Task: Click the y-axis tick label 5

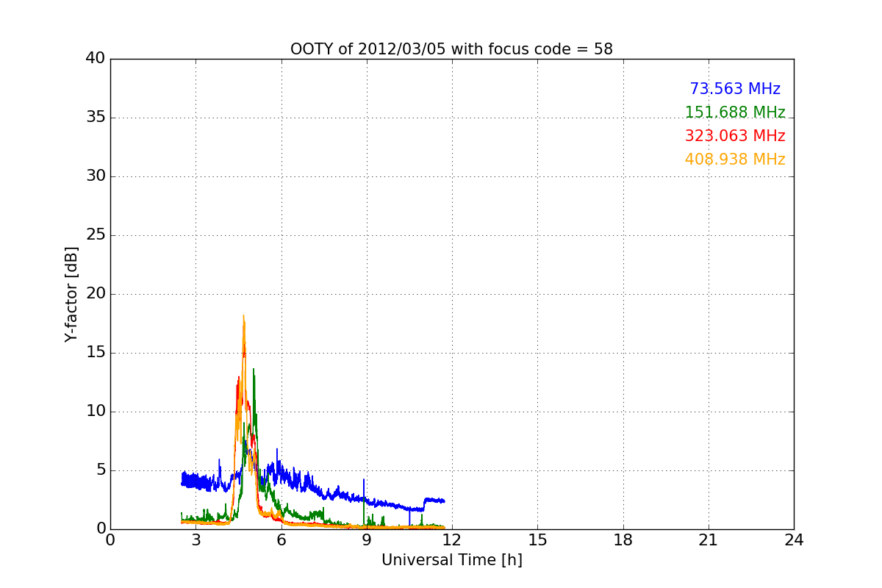Action: pyautogui.click(x=101, y=470)
